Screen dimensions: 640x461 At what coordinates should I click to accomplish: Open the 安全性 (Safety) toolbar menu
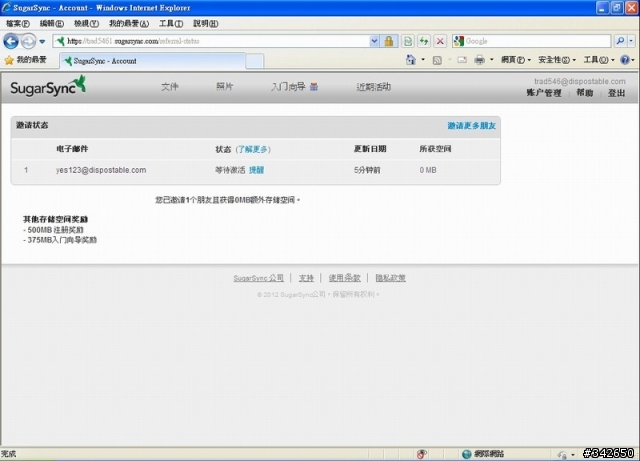click(x=557, y=60)
